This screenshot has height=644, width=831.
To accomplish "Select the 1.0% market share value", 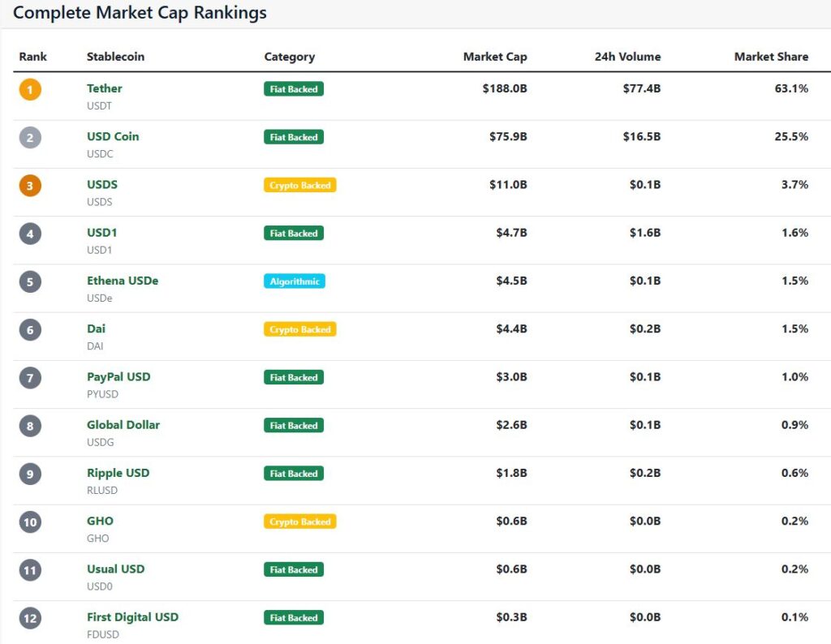I will 794,377.
